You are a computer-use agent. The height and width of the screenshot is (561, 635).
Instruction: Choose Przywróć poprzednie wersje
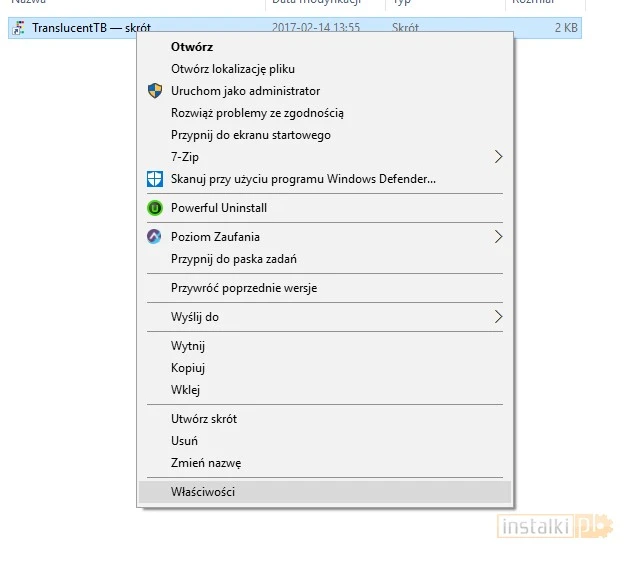[x=244, y=288]
